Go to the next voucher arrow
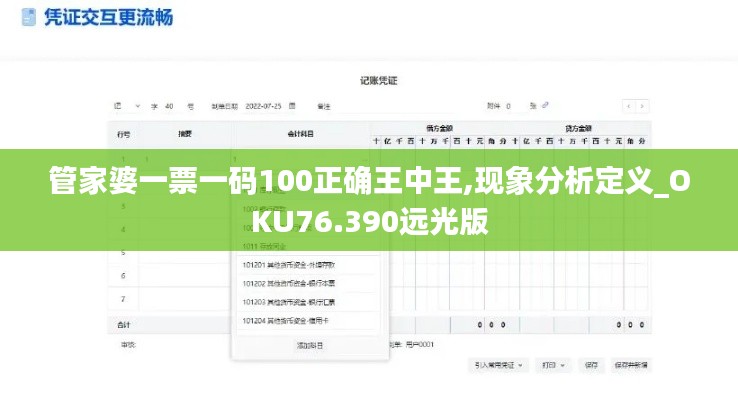The height and width of the screenshot is (400, 738). (642, 106)
